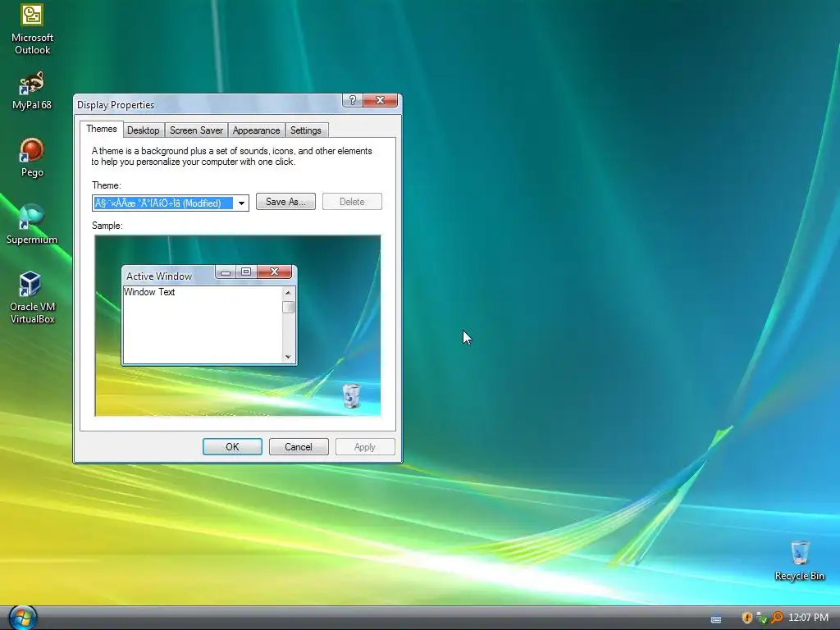This screenshot has width=840, height=630.
Task: Click the Apply button
Action: [x=365, y=447]
